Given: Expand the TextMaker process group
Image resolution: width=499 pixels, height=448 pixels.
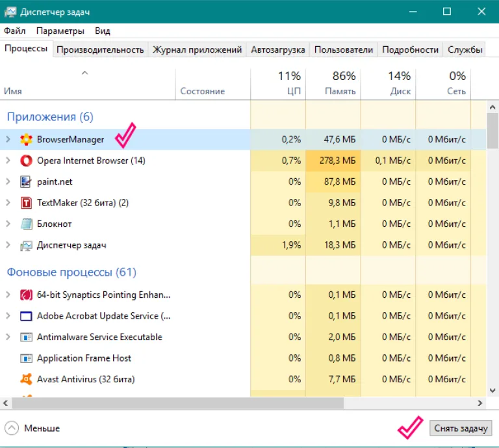Looking at the screenshot, I should point(8,202).
